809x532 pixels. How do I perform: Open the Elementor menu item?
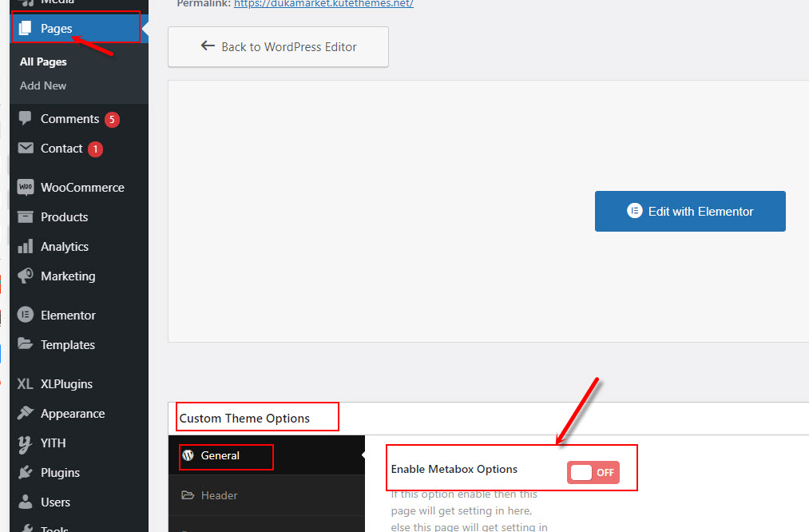[x=79, y=315]
